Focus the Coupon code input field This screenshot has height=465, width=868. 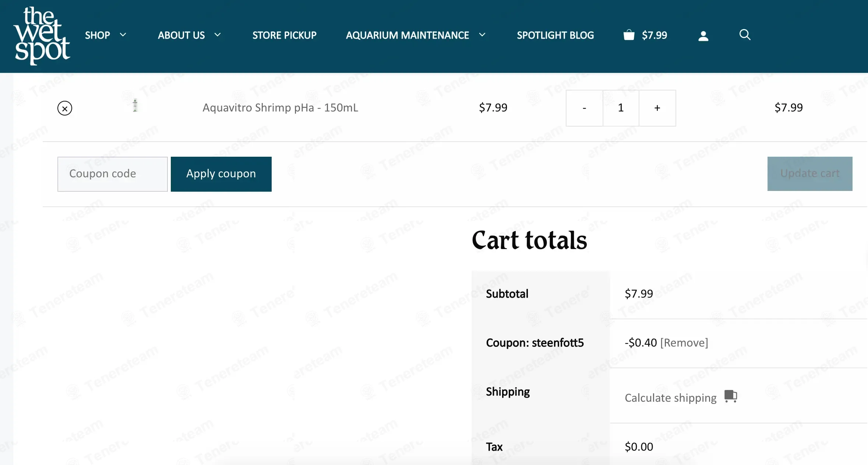coord(113,174)
